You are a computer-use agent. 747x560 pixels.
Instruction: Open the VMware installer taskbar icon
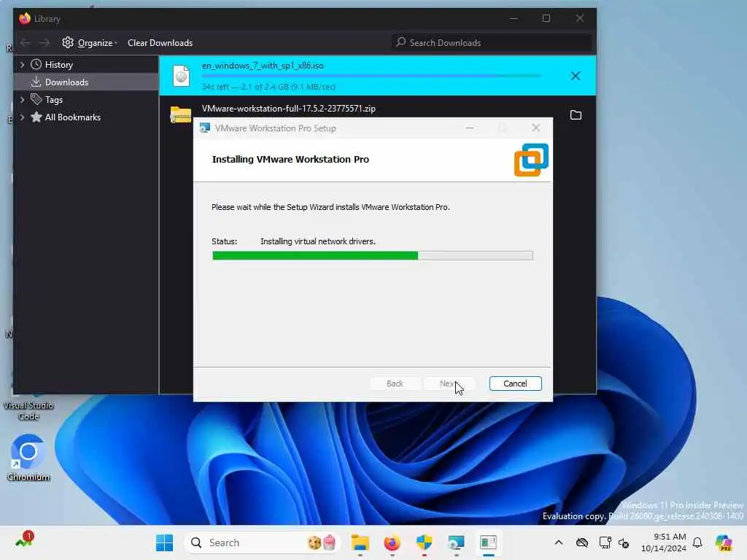(x=456, y=542)
